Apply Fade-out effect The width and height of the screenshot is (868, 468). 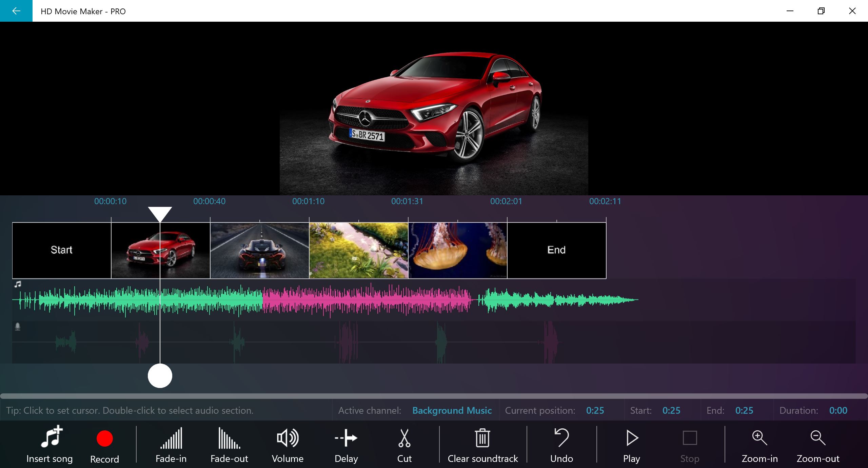click(229, 444)
